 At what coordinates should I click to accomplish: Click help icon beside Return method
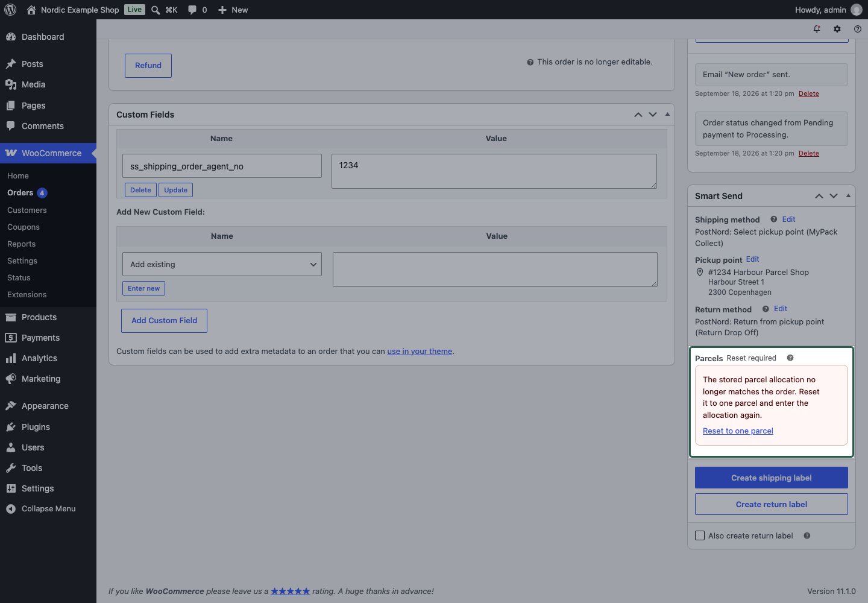(x=766, y=309)
